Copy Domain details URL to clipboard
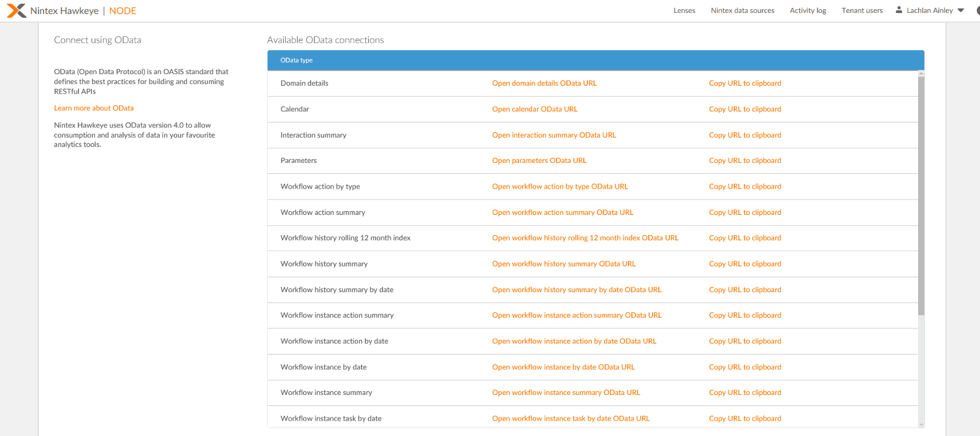This screenshot has height=436, width=980. coord(745,83)
